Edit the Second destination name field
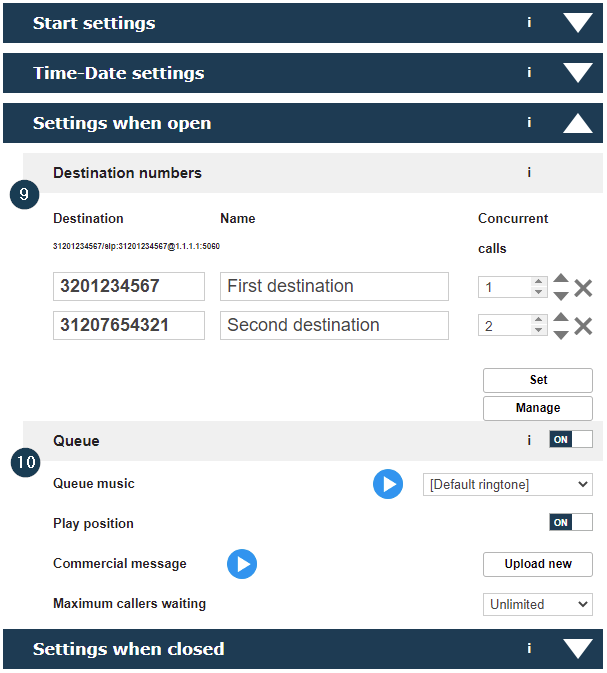The image size is (607, 673). click(x=334, y=325)
